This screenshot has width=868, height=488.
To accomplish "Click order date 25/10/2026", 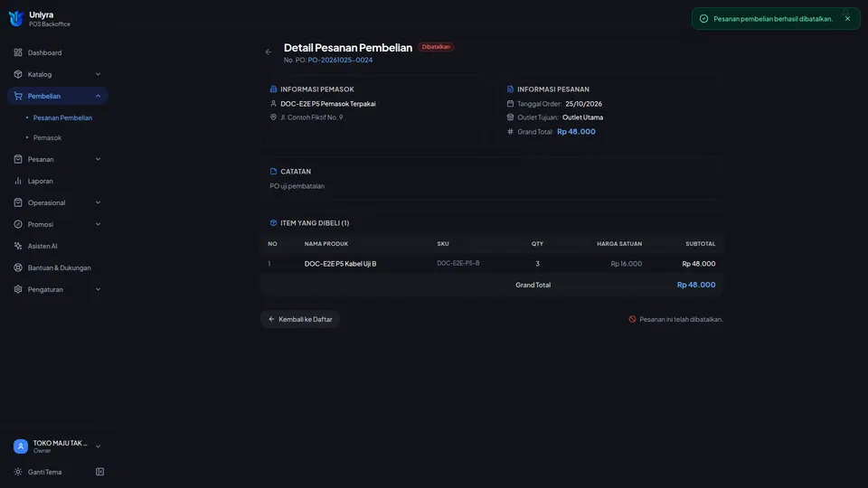I will coord(583,104).
